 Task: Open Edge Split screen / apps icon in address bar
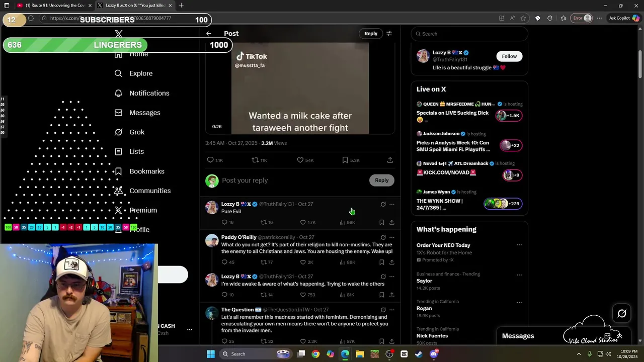point(502,18)
